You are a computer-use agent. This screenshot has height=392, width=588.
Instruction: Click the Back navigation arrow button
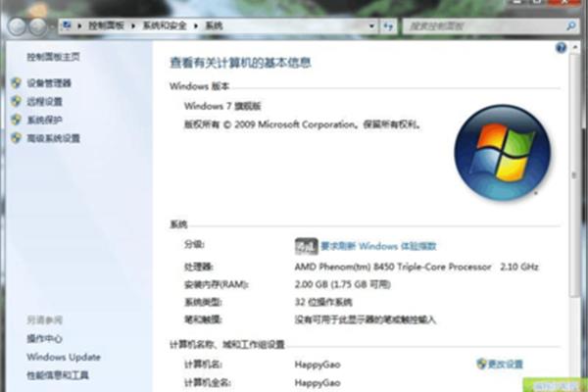[17, 26]
